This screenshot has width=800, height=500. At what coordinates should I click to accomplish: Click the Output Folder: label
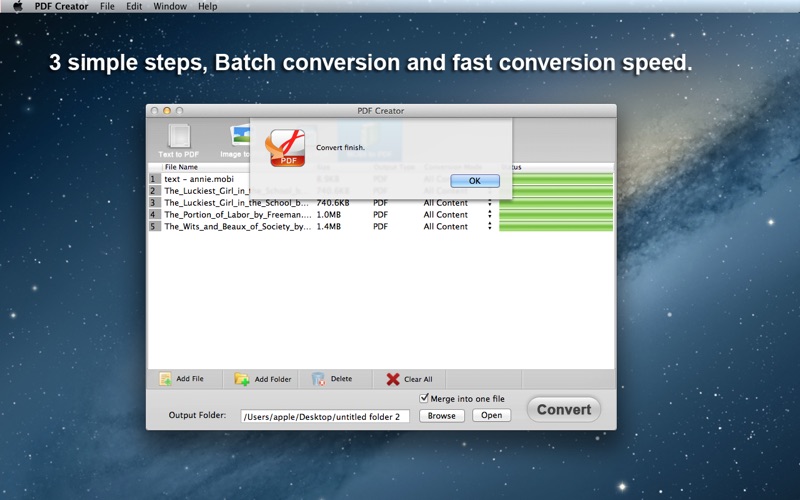(197, 415)
